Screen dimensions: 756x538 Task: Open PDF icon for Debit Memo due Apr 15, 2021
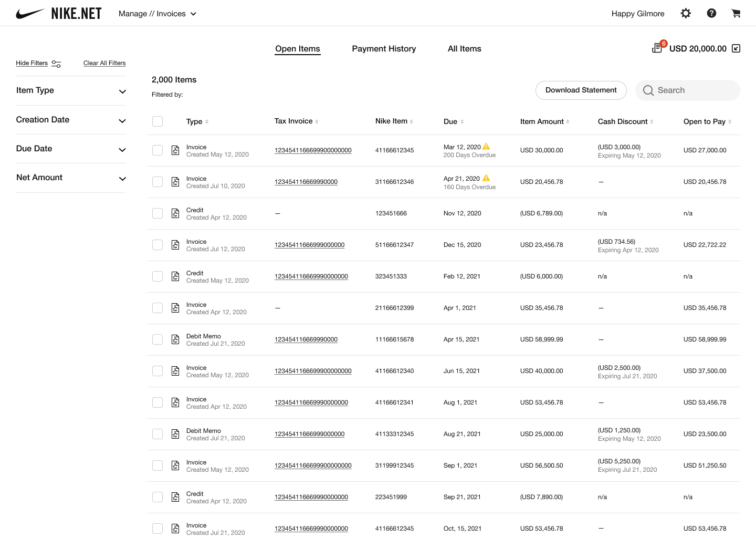coord(175,339)
